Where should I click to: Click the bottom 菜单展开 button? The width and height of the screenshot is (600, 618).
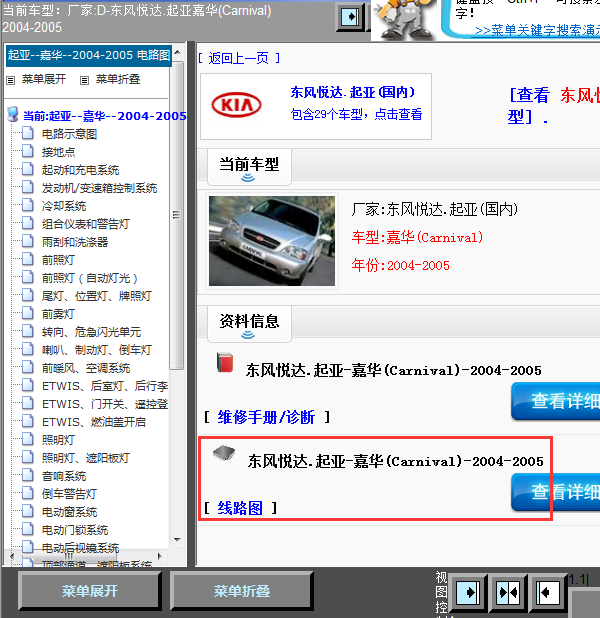[x=89, y=591]
